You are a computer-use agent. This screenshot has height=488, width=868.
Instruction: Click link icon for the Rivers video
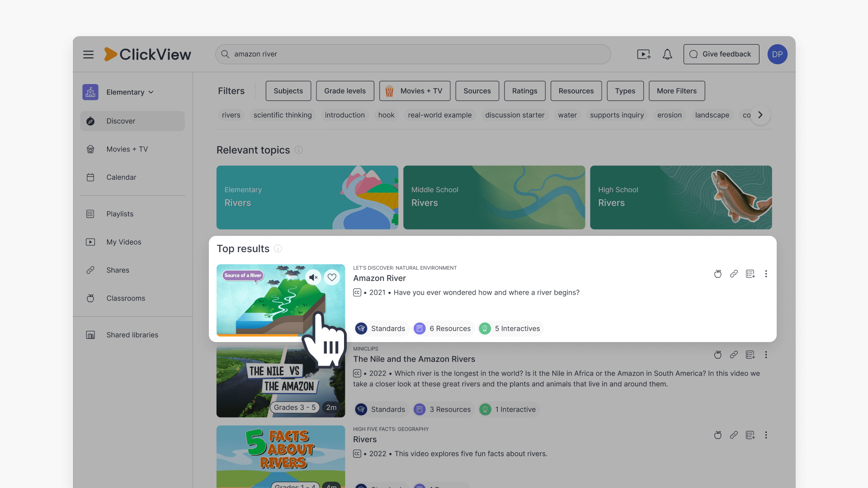734,435
